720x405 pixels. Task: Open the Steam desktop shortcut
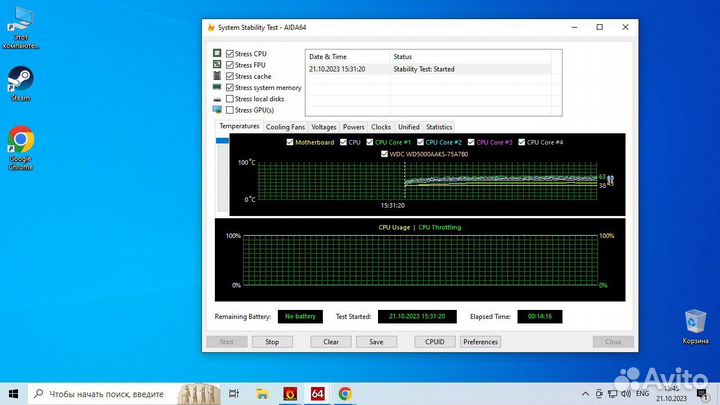point(21,84)
